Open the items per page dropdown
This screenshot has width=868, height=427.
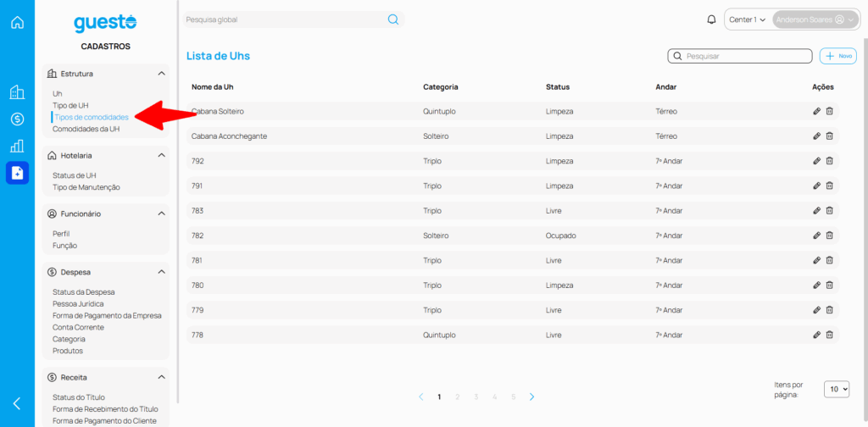[837, 389]
